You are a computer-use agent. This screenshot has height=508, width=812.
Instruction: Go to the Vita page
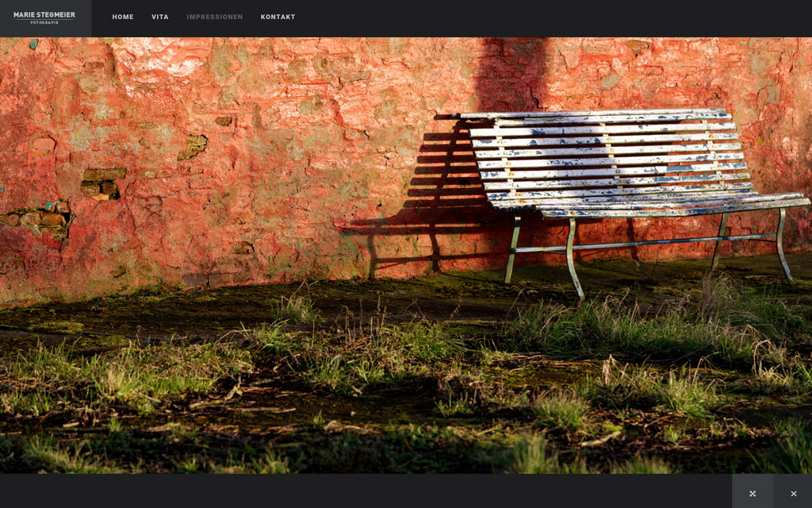[x=160, y=17]
